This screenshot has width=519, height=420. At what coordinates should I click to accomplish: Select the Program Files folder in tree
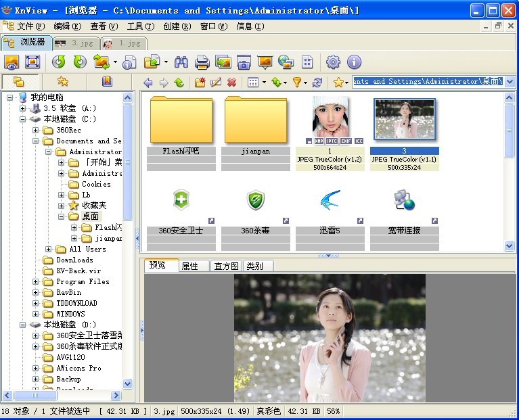(x=82, y=281)
